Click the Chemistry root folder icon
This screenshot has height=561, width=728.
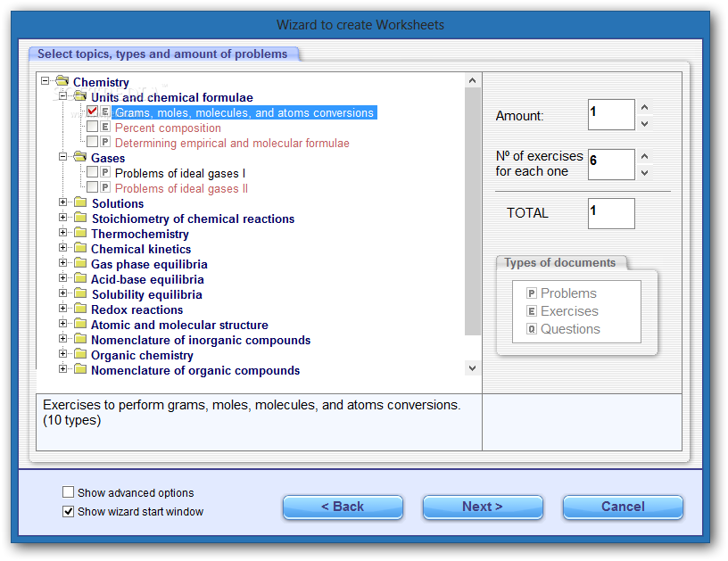pos(62,81)
